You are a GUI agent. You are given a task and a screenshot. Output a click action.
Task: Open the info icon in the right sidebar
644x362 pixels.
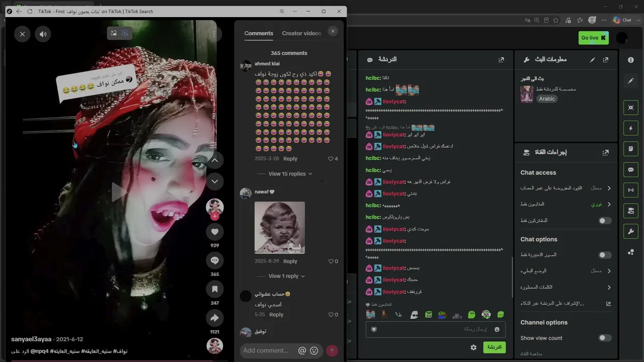631,60
